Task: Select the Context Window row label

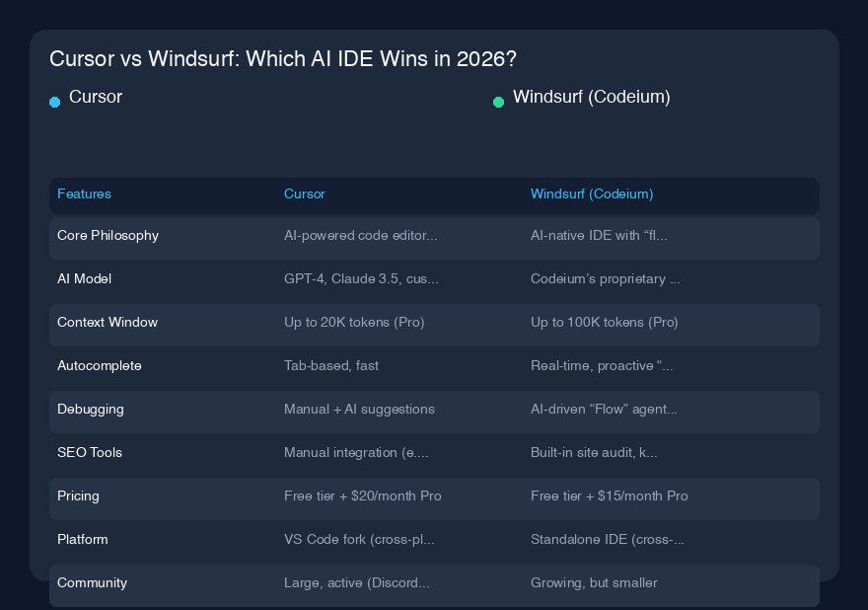Action: 108,322
